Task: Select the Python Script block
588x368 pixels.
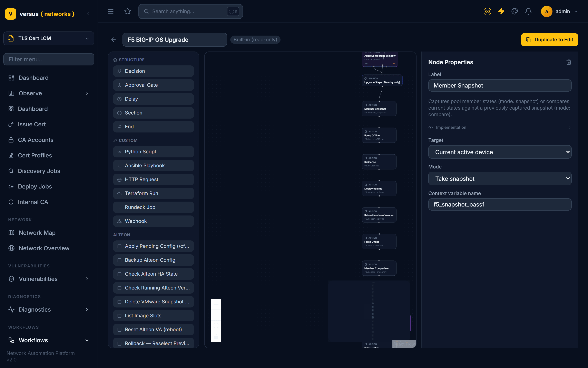Action: pos(153,152)
